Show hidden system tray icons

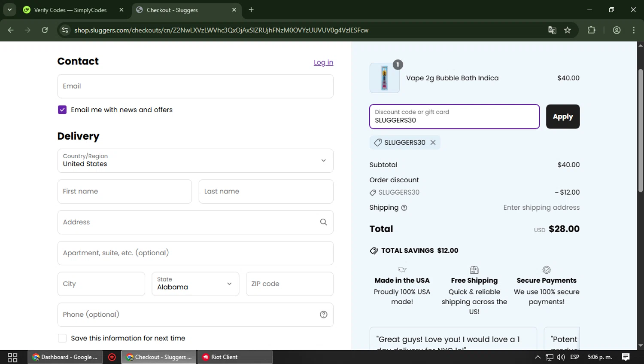(538, 357)
